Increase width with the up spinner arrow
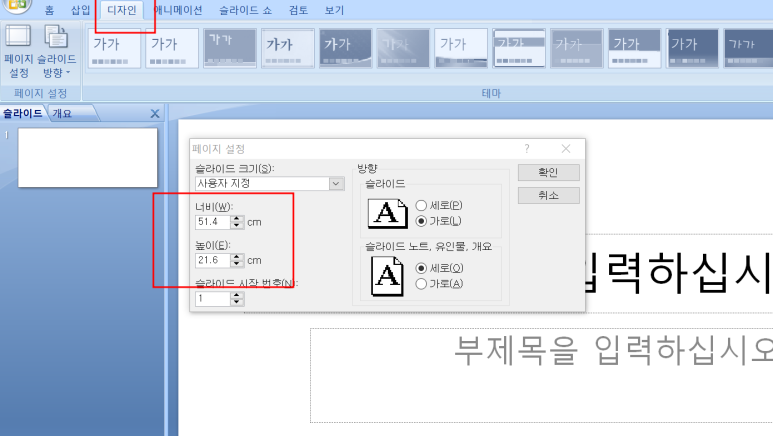The height and width of the screenshot is (436, 773). (237, 218)
